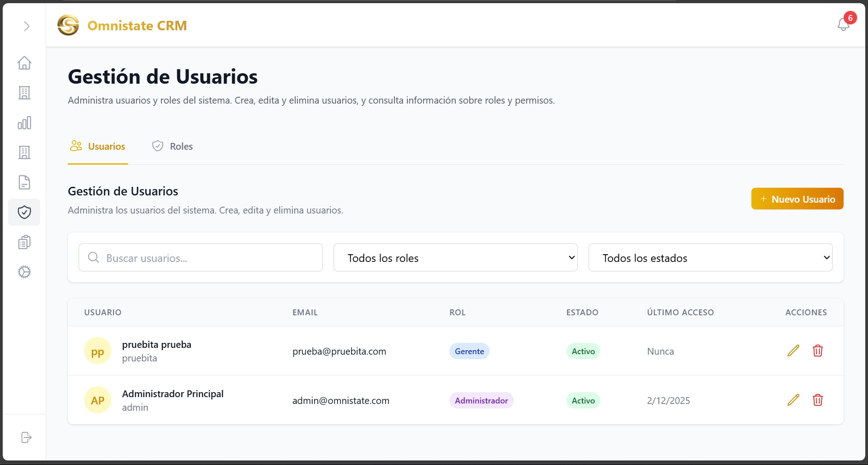Image resolution: width=868 pixels, height=465 pixels.
Task: Open the bar chart analytics section
Action: (24, 123)
